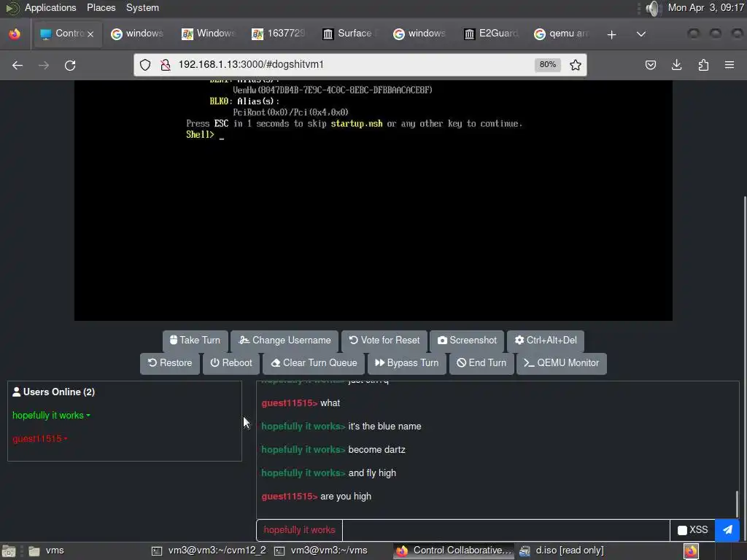Viewport: 747px width, 560px height.
Task: Click Clear Turn Queue button
Action: 314,363
